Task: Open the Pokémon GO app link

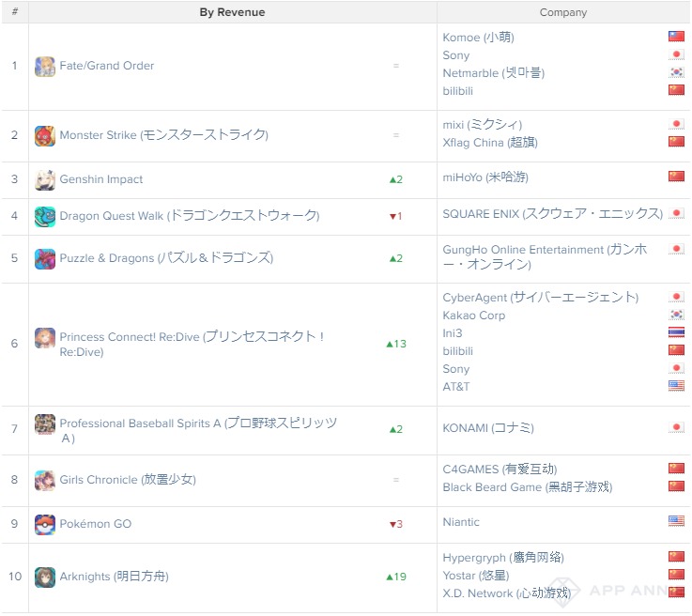Action: pos(96,524)
